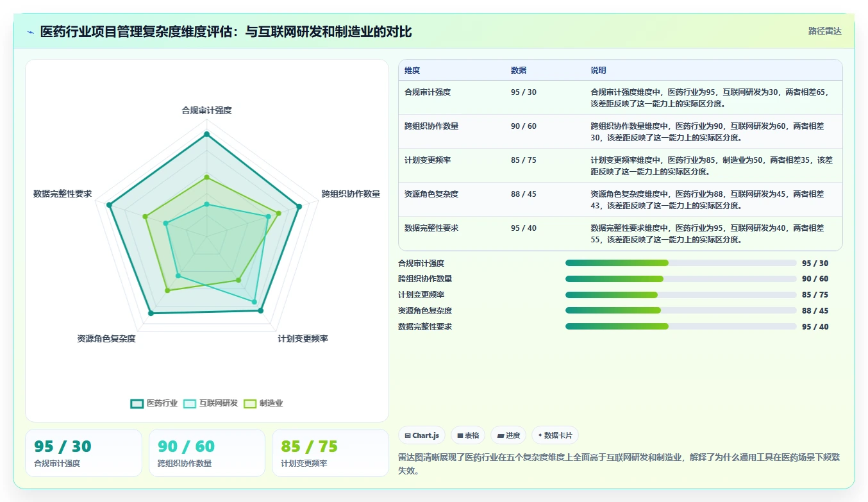Click the 表格 tag
Viewport: 868px width, 502px height.
point(468,435)
